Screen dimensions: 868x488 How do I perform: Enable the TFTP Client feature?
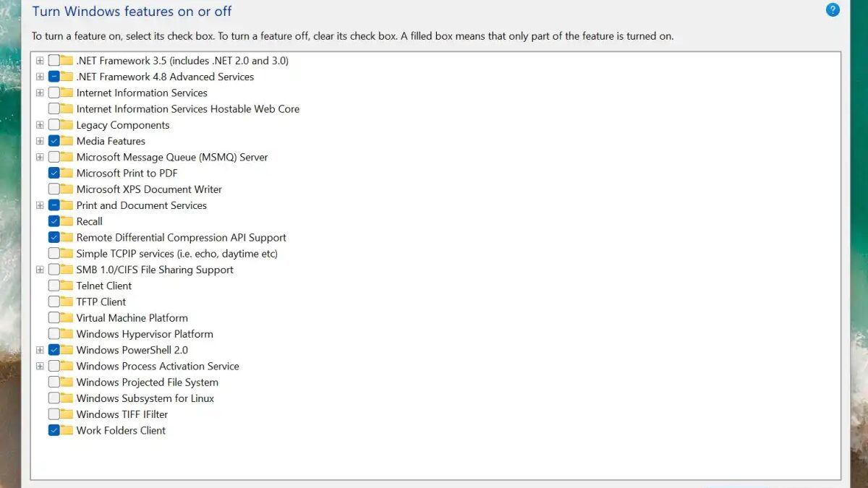pyautogui.click(x=54, y=301)
